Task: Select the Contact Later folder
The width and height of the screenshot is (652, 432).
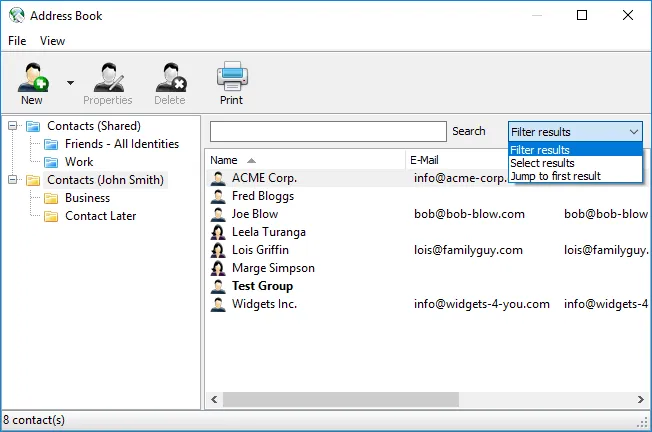Action: [100, 216]
